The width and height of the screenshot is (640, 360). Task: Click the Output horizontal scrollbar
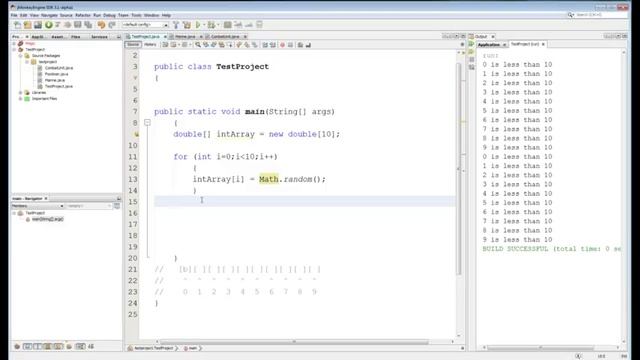pos(541,348)
